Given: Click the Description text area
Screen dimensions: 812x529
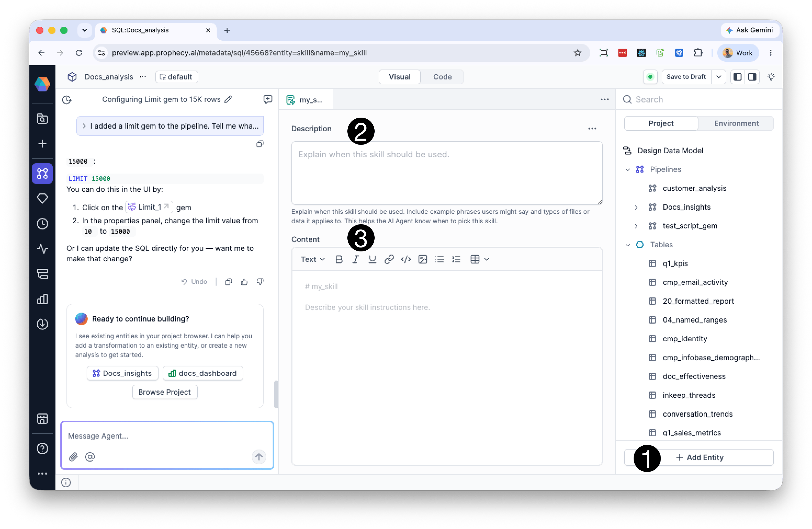Looking at the screenshot, I should point(447,173).
